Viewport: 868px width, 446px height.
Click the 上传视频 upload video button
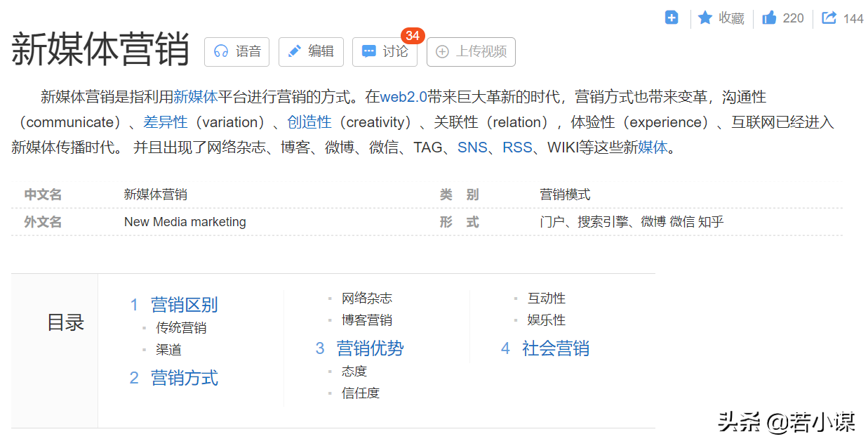[471, 51]
